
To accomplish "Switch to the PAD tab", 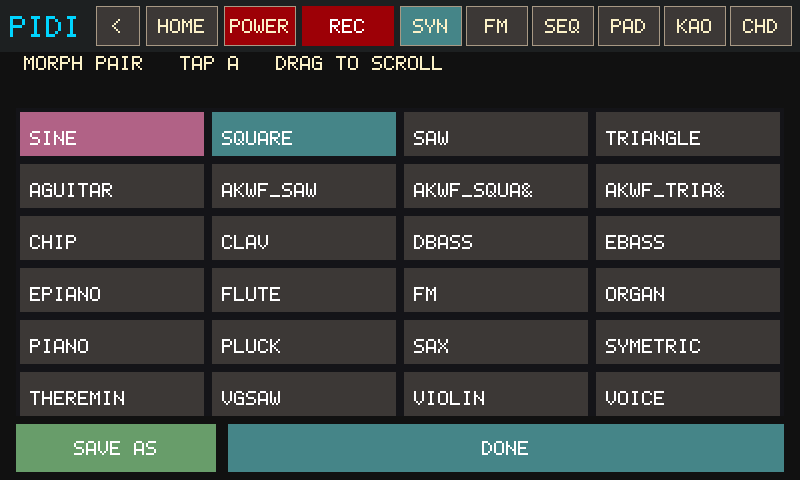I will (629, 26).
